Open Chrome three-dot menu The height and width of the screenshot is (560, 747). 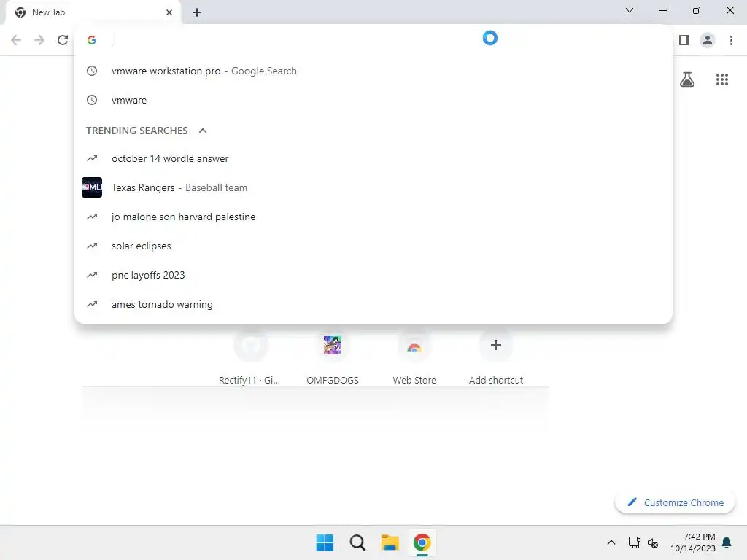coord(731,40)
